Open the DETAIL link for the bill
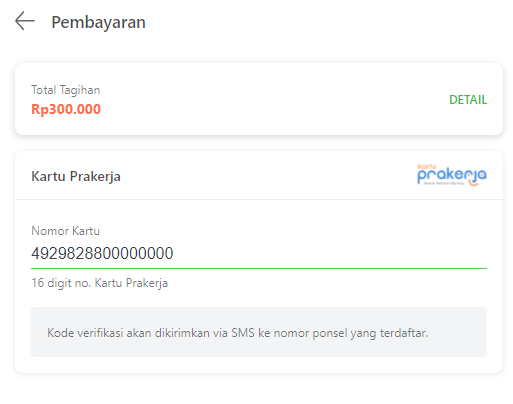The image size is (513, 404). 468,100
